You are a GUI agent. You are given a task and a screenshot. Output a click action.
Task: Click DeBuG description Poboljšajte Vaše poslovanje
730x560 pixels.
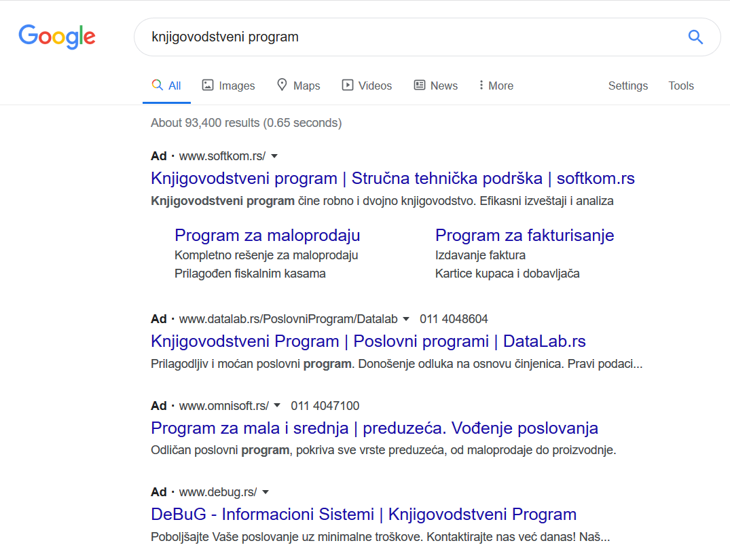pyautogui.click(x=380, y=537)
